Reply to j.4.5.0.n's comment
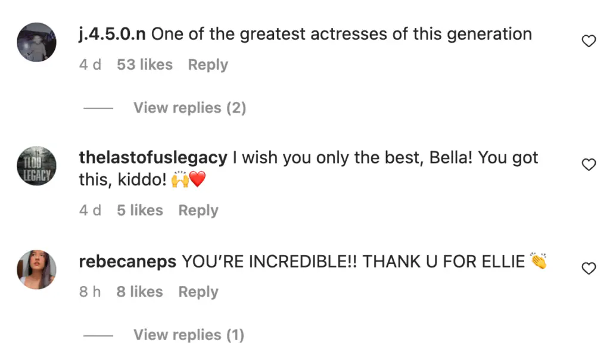 click(x=208, y=65)
